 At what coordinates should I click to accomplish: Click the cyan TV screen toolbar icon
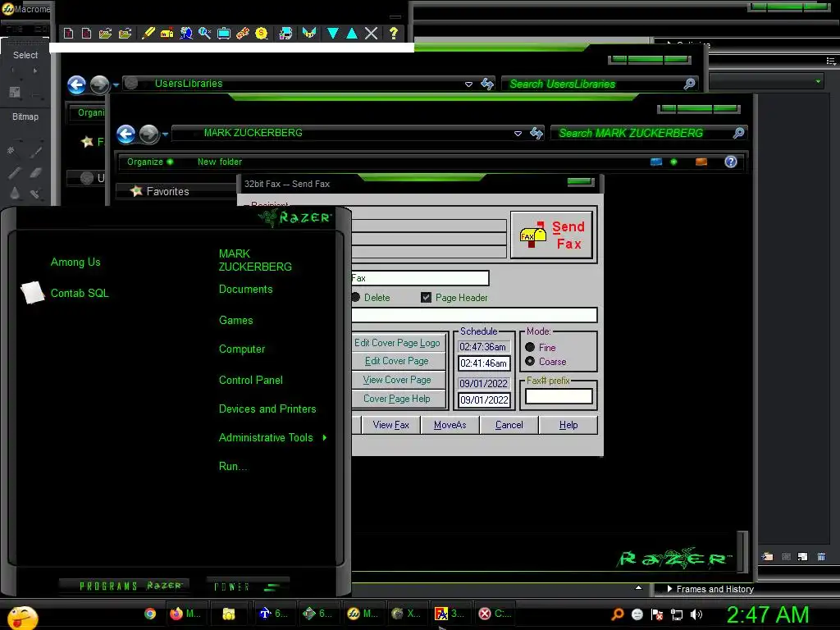(x=224, y=33)
